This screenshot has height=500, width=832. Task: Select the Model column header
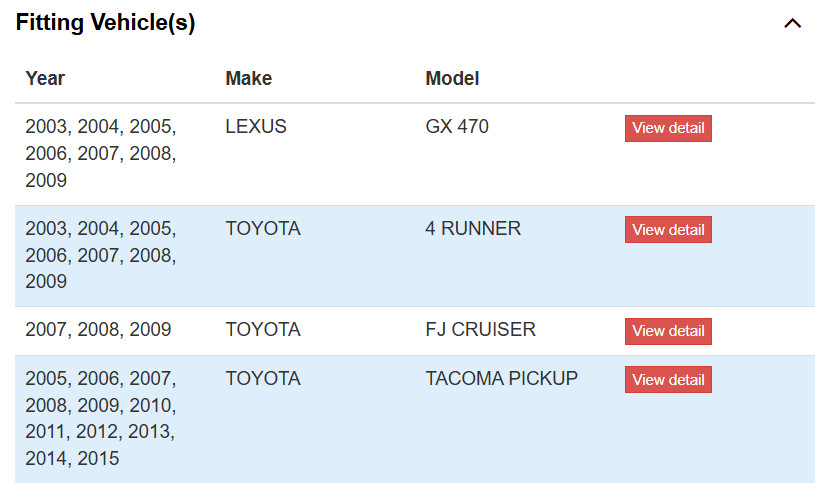click(452, 79)
